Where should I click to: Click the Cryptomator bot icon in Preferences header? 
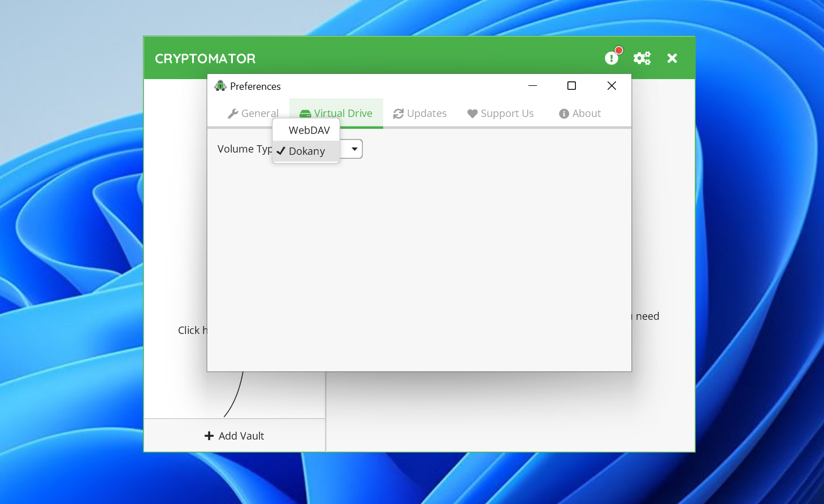(220, 85)
